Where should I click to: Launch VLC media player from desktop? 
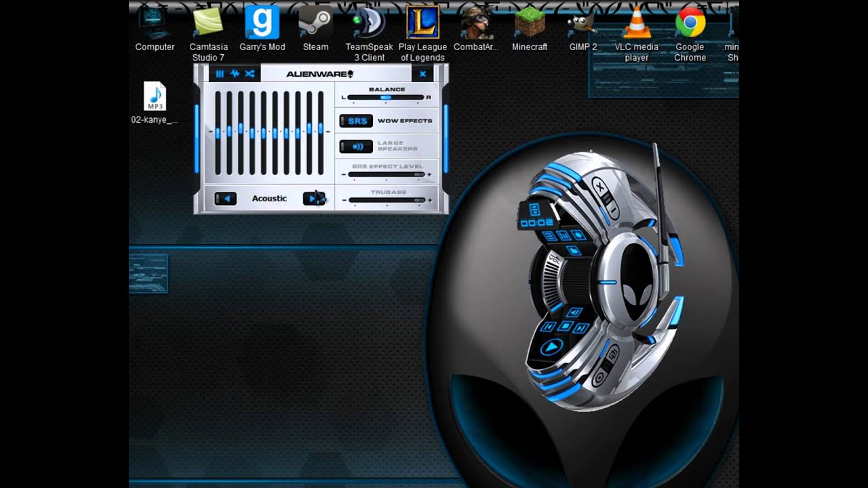coord(636,33)
